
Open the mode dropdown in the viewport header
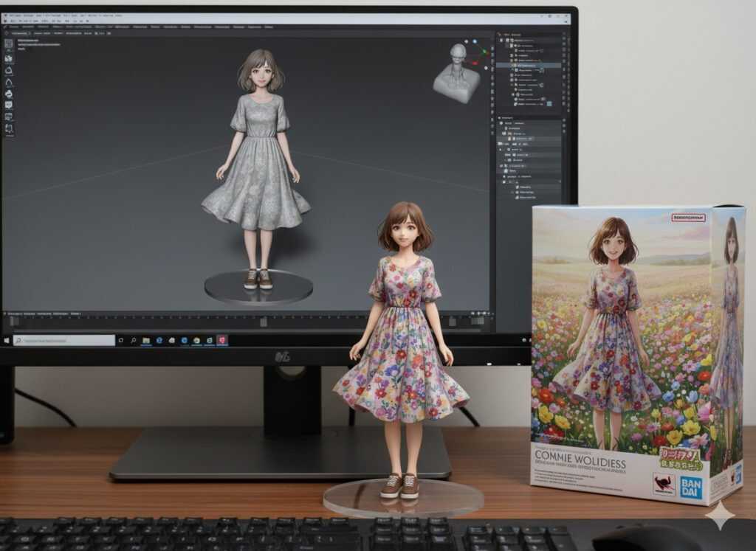point(18,33)
